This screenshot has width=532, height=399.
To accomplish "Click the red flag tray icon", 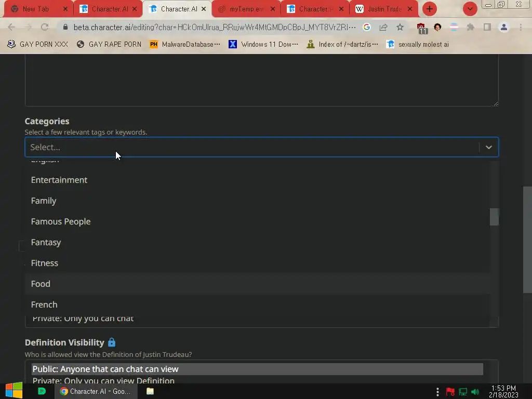I will (x=450, y=392).
